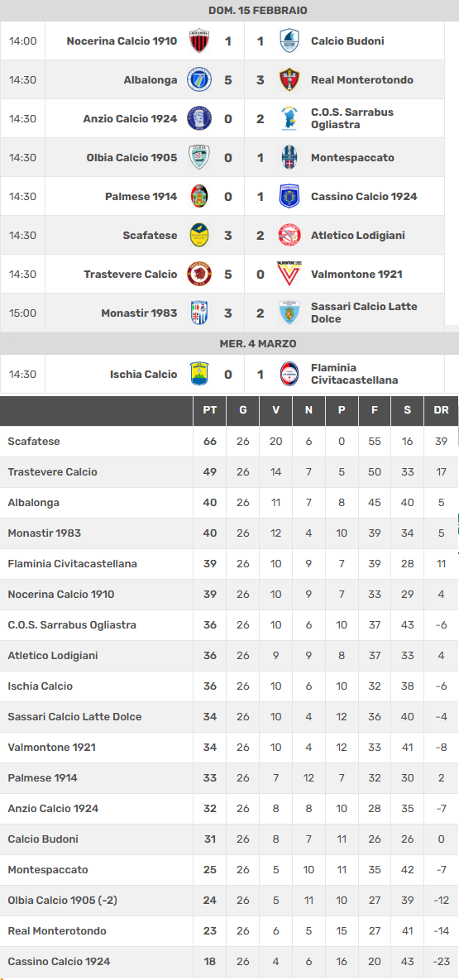Click the Nocerina Calcio 1910 club crest
459x980 pixels.
pos(199,41)
